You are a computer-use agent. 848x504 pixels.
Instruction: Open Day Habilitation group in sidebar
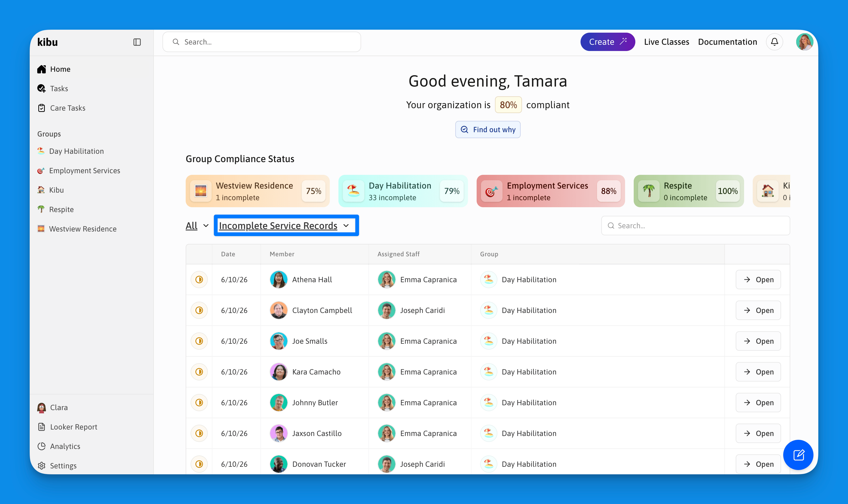click(71, 151)
